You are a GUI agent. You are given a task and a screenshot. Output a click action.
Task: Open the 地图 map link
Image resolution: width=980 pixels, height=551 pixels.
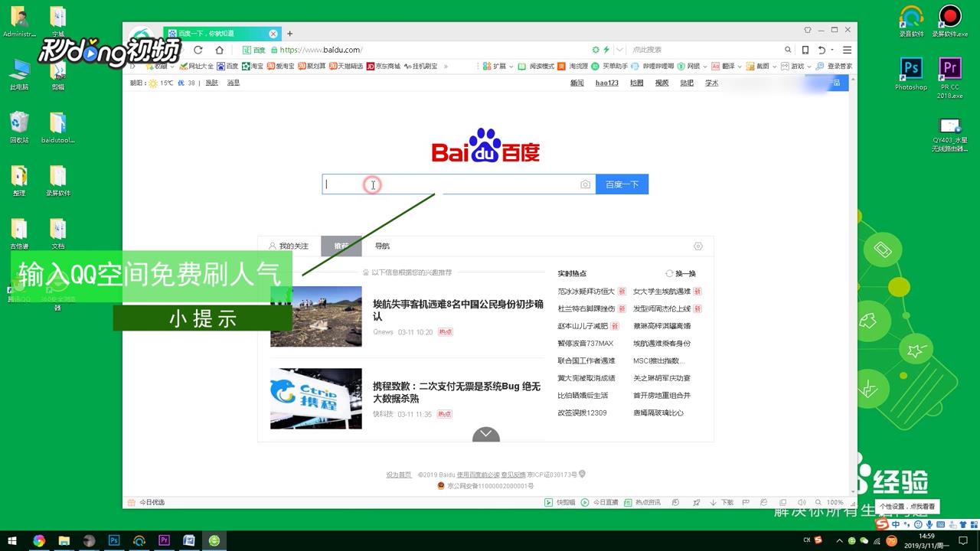(636, 83)
